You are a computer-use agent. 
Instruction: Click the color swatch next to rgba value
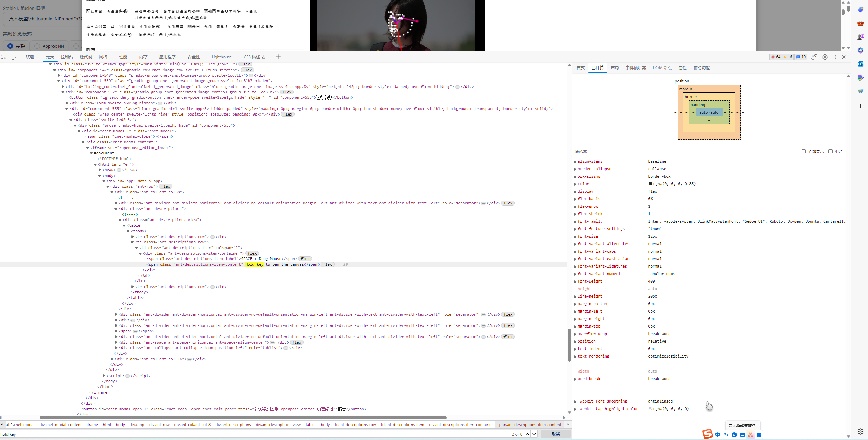coord(650,184)
